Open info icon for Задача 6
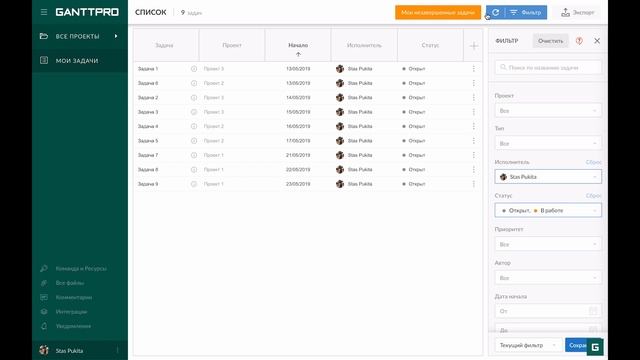The width and height of the screenshot is (640, 360). click(x=194, y=83)
